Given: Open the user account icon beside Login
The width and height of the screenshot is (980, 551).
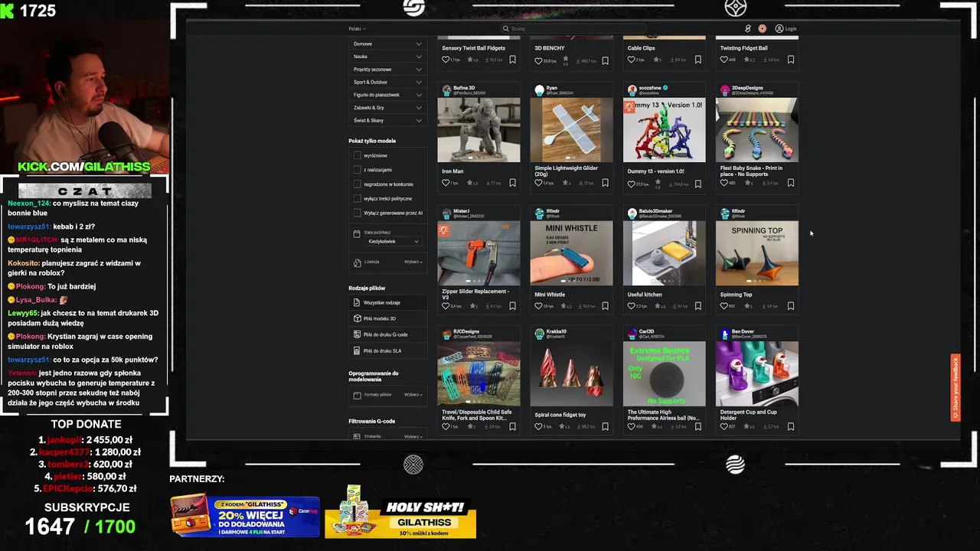Looking at the screenshot, I should [779, 28].
